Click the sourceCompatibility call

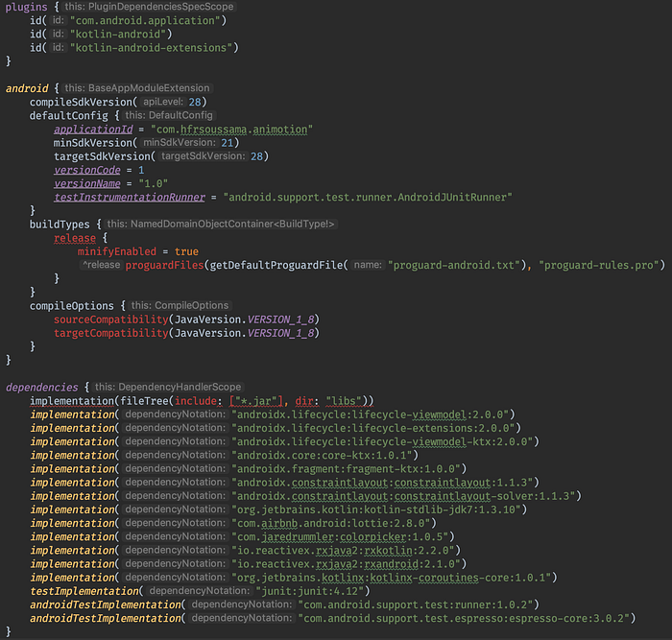tap(111, 320)
